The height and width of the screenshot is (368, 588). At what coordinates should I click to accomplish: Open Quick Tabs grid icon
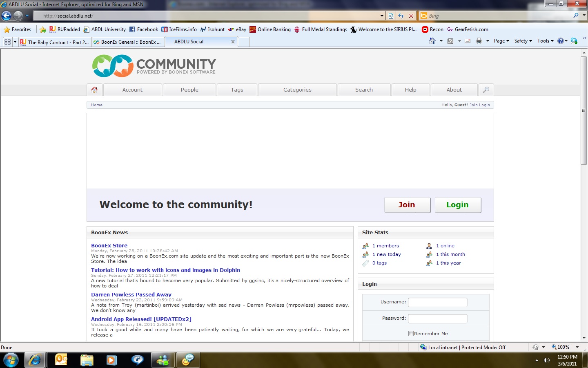coord(7,42)
